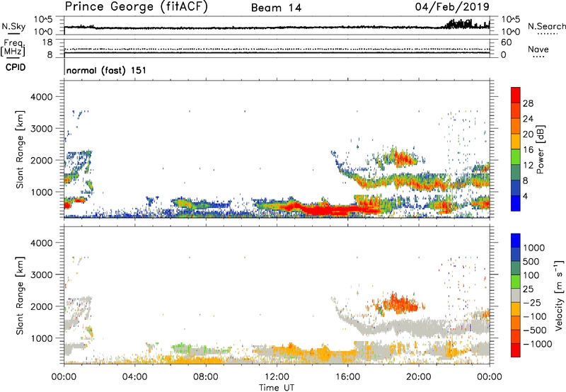
Task: Click the blue top segment of Velocity colorbar
Action: click(516, 241)
